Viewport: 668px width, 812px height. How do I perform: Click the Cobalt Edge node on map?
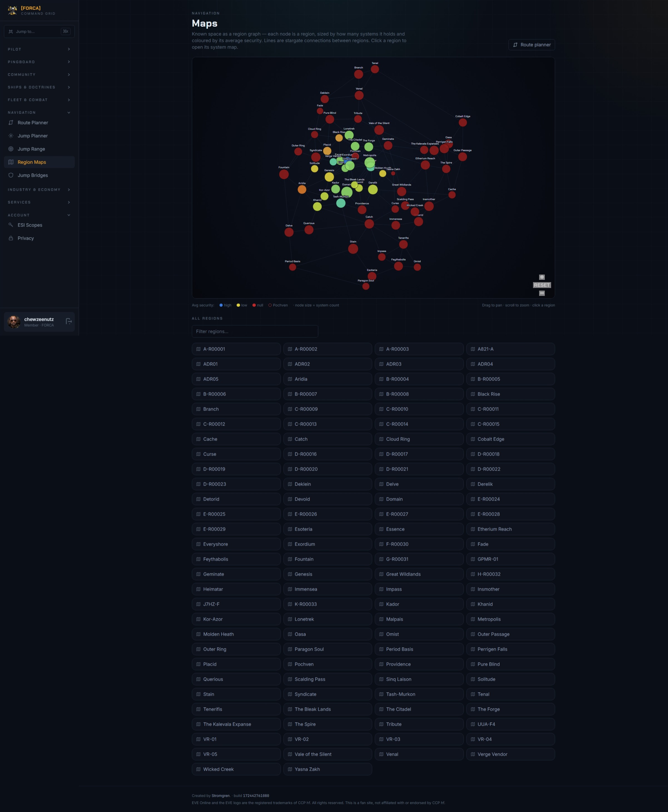pos(463,122)
